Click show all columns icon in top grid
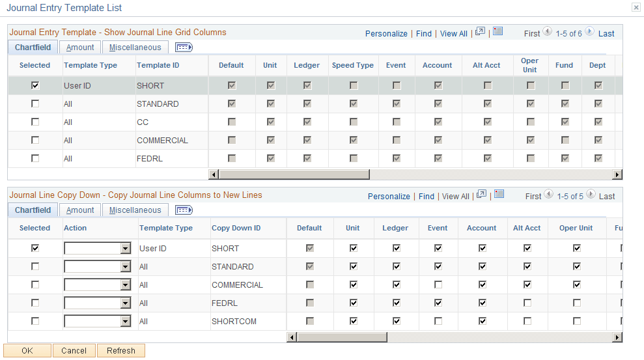The width and height of the screenshot is (644, 360). [184, 48]
